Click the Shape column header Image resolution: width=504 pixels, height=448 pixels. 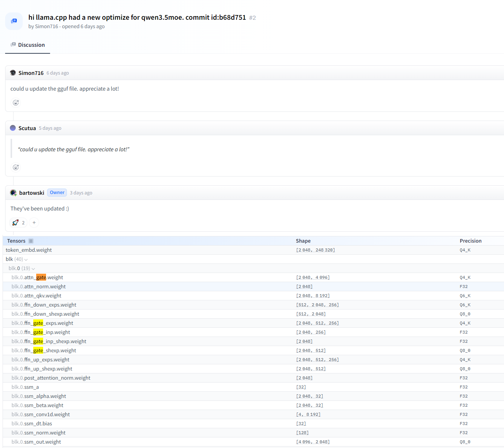[303, 241]
